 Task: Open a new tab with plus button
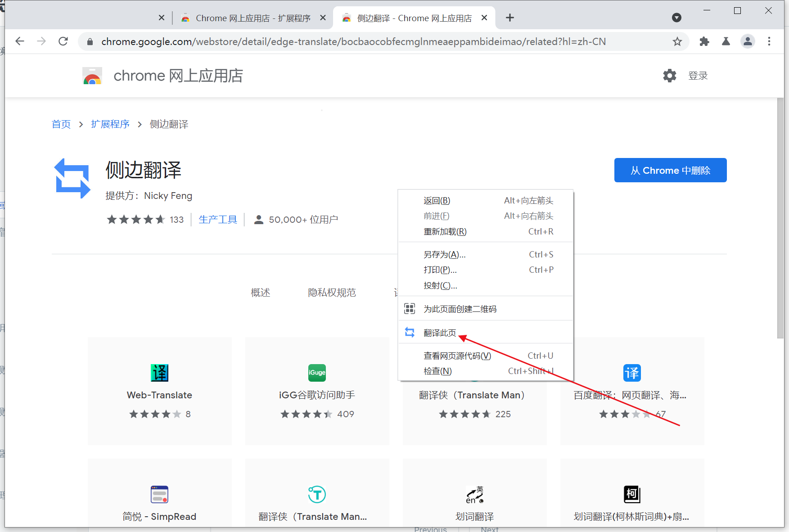509,18
